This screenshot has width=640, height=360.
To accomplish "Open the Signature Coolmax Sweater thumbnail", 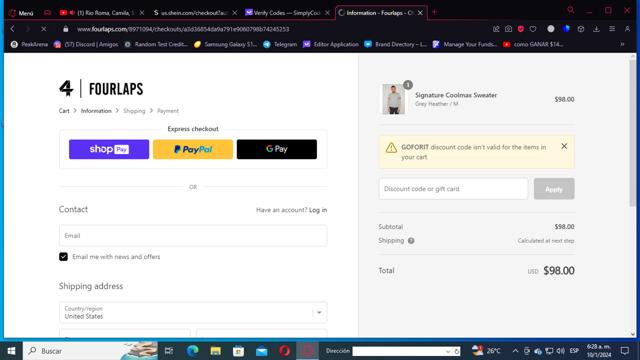I will [393, 99].
